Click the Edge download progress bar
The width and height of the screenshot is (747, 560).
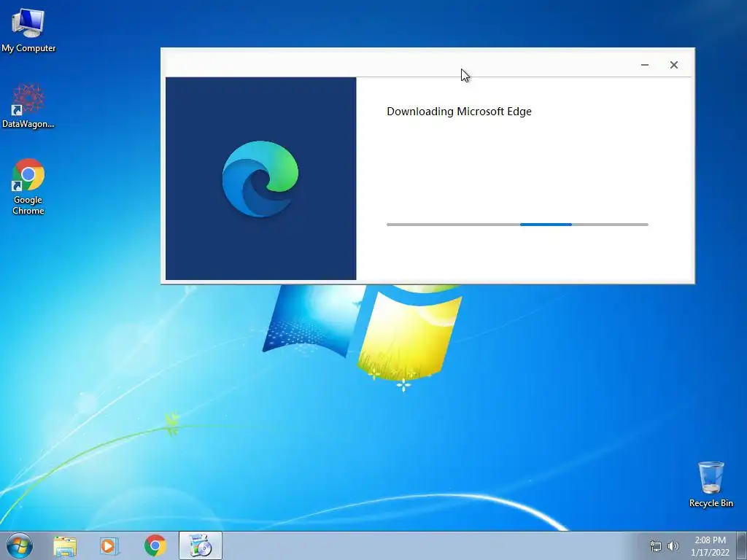point(517,225)
